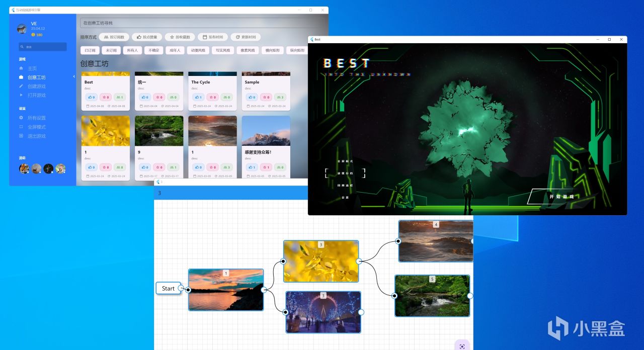Toggle the 像素风格 filter chip

(248, 50)
